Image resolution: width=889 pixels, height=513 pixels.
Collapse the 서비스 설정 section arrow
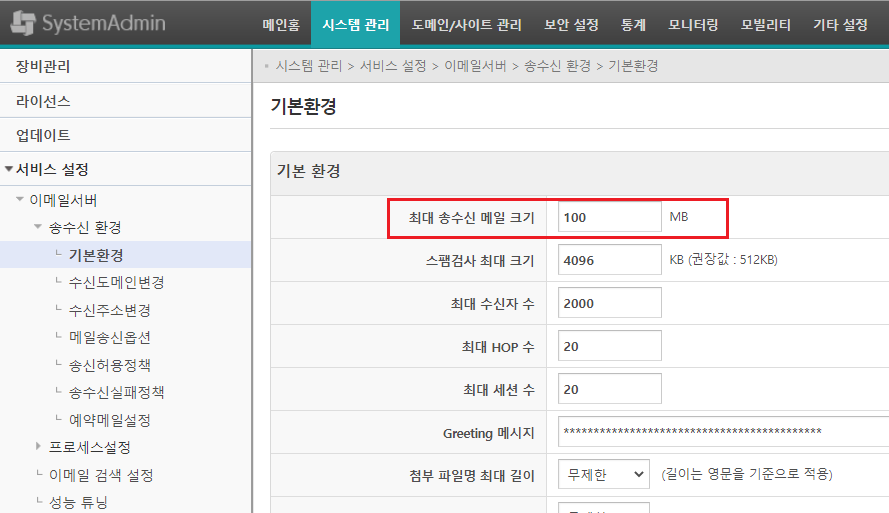(9, 169)
